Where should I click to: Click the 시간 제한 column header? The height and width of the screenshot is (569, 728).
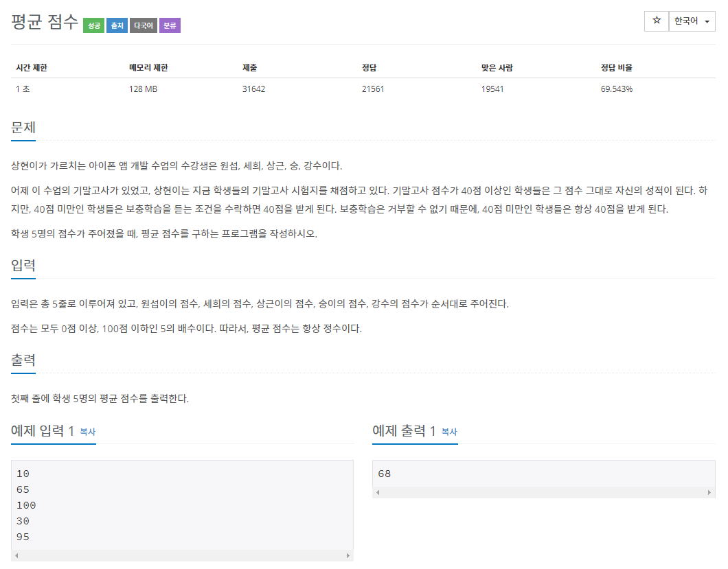32,68
